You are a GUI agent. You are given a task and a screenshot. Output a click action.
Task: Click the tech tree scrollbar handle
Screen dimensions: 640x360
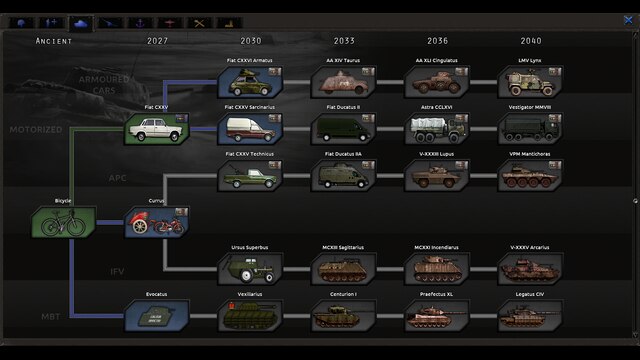coord(635,200)
